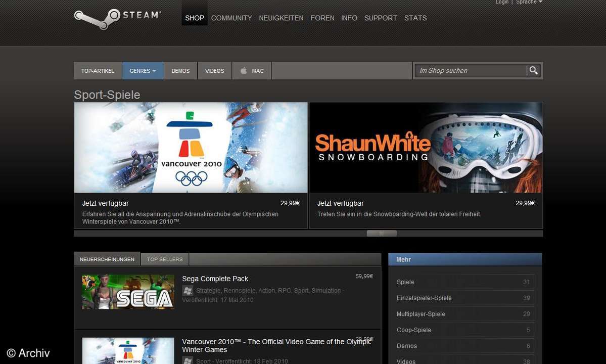Click the featured carousel scrollbar handle
Viewport: 606px width, 364px height.
[x=382, y=234]
